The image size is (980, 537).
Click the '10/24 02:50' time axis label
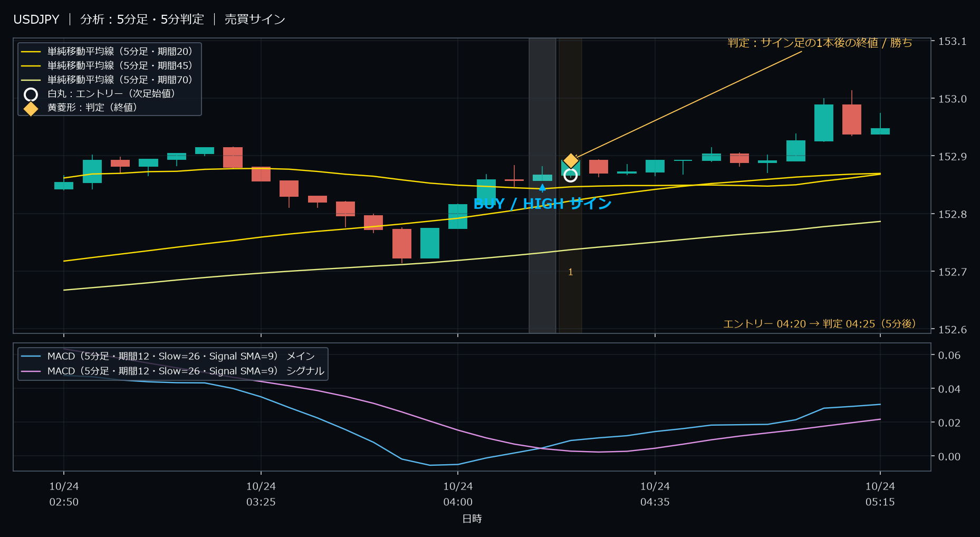(64, 494)
